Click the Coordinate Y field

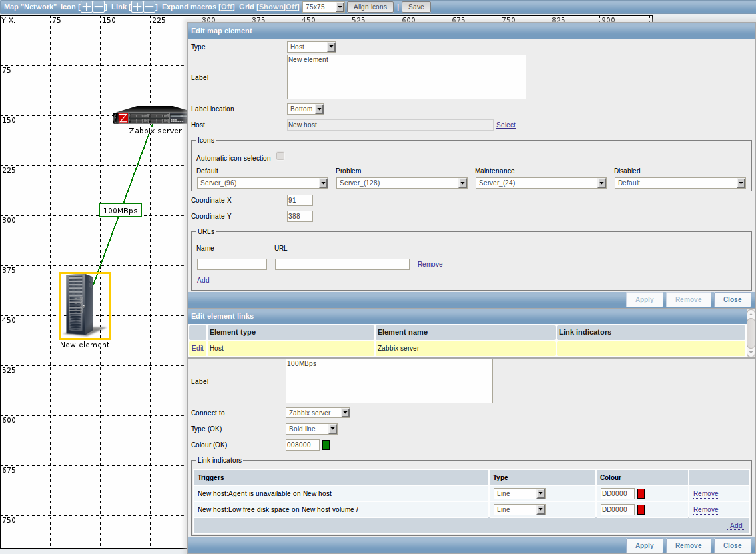coord(300,216)
